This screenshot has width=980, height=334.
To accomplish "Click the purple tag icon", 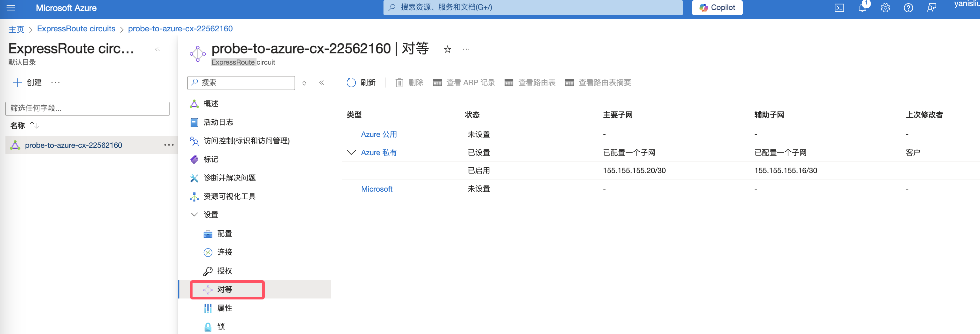I will tap(194, 159).
